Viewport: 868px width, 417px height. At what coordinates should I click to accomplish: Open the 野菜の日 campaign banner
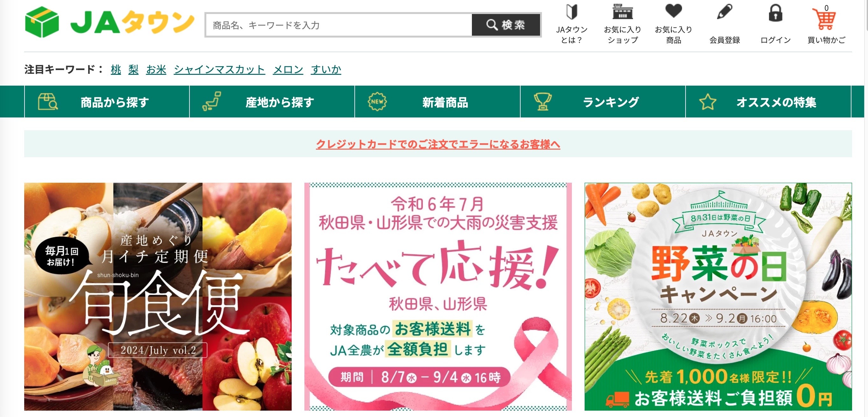click(x=718, y=296)
